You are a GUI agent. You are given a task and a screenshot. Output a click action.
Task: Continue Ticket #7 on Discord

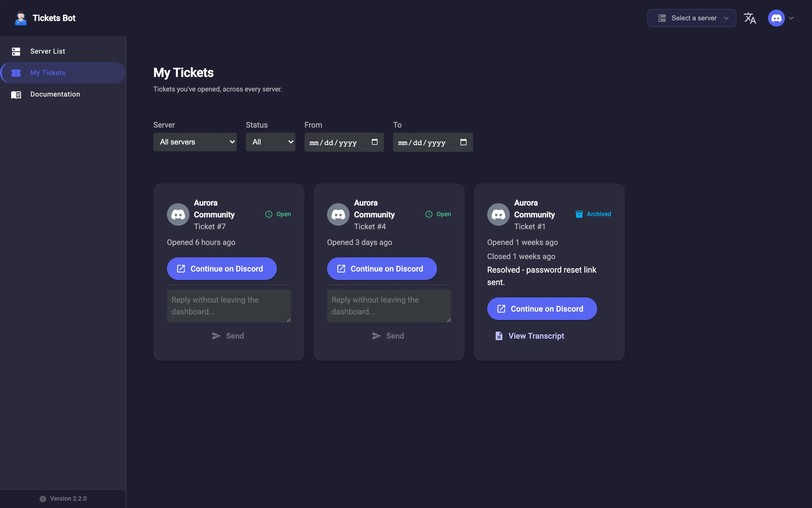click(x=221, y=269)
